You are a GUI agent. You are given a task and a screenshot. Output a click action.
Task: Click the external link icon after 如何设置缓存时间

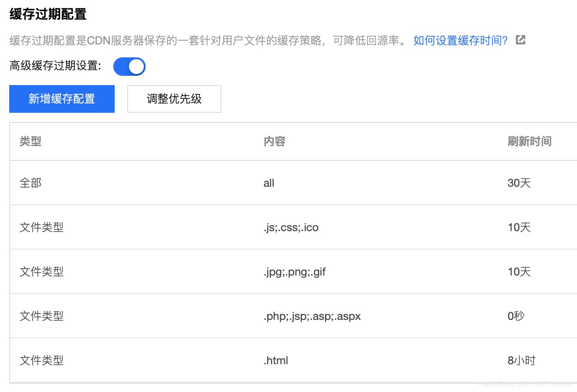(x=521, y=40)
